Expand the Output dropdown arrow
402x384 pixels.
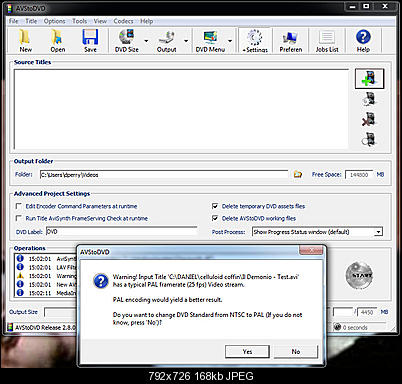tap(186, 41)
